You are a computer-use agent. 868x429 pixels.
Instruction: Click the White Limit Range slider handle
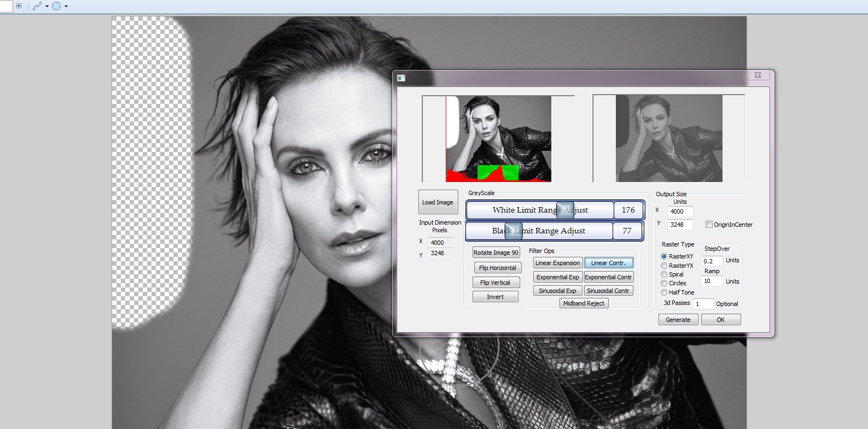click(x=564, y=210)
